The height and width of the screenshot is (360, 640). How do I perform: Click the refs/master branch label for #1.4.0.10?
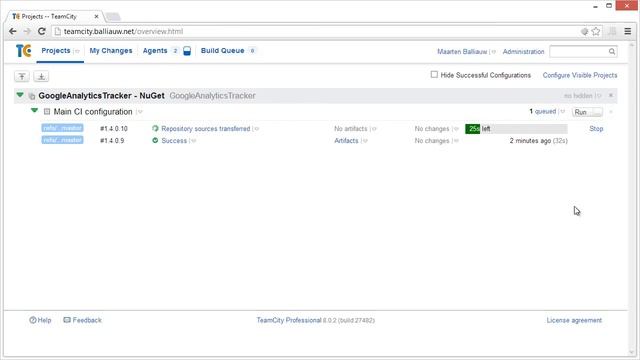point(62,128)
